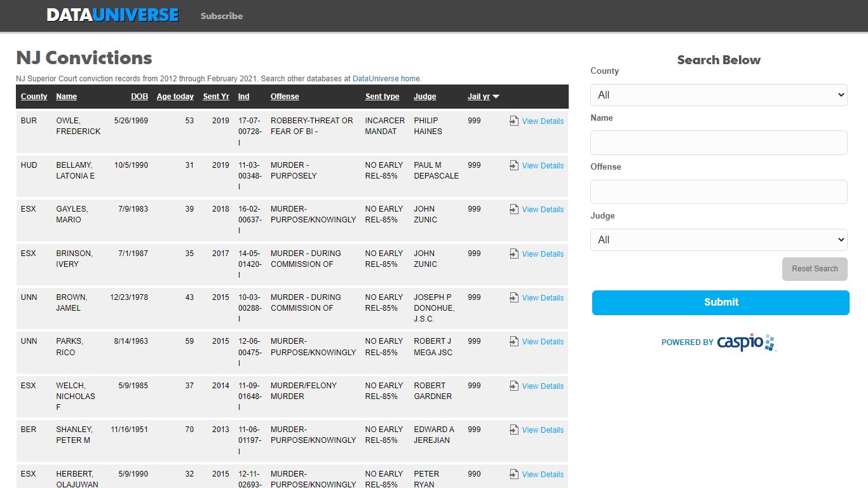The height and width of the screenshot is (488, 868).
Task: Click judge name PAUL M DEPASCALE
Action: 436,170
